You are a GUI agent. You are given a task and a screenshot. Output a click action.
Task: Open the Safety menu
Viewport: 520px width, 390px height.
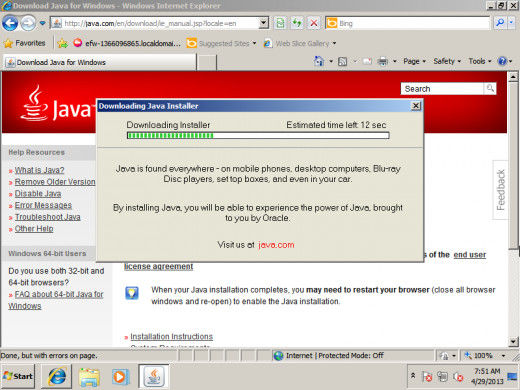[x=447, y=61]
